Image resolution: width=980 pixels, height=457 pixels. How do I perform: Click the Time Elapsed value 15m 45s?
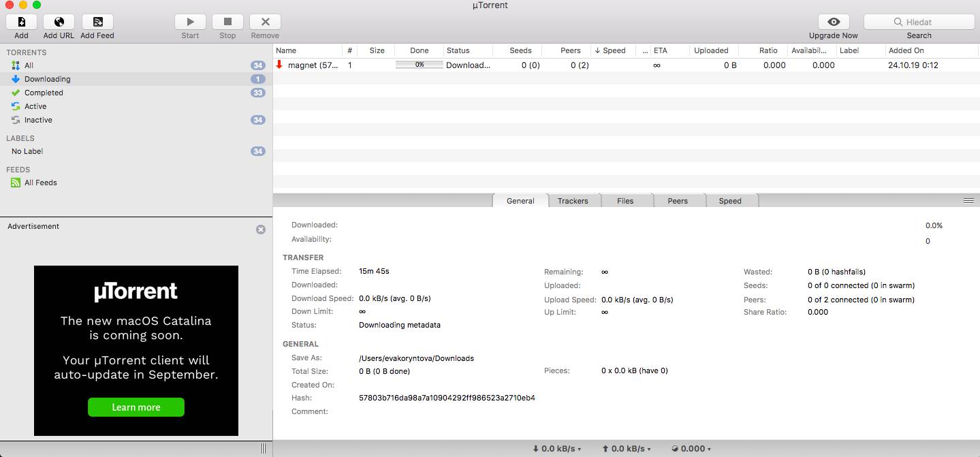374,271
